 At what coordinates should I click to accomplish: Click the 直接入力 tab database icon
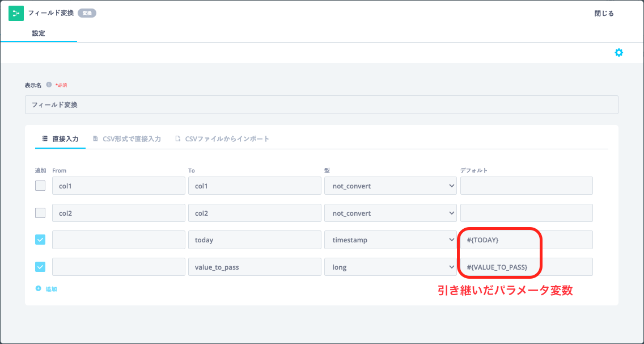45,139
